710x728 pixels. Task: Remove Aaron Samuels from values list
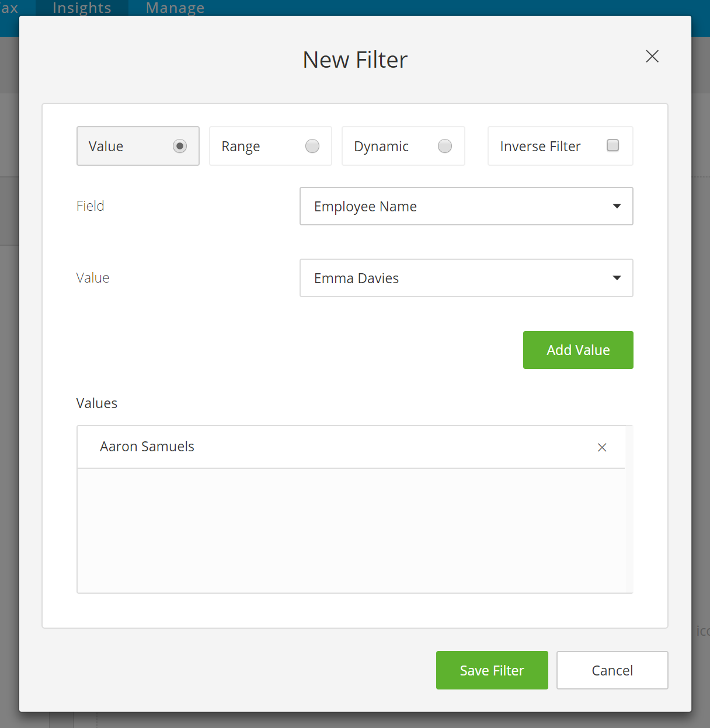coord(602,447)
